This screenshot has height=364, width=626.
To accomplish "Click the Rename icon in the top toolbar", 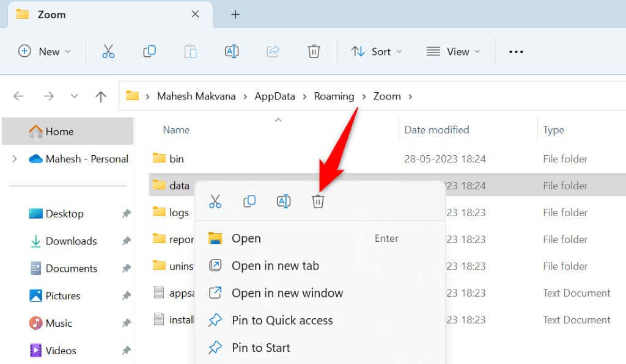I will tap(232, 51).
